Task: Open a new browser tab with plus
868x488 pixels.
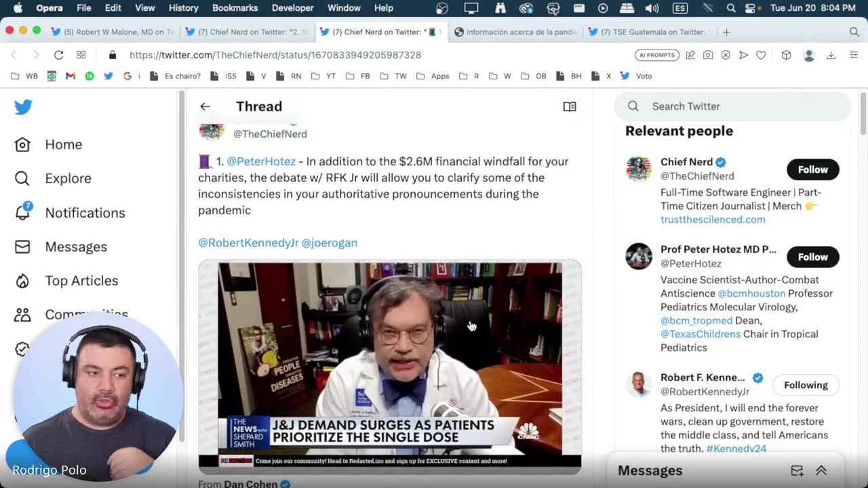Action: [726, 32]
